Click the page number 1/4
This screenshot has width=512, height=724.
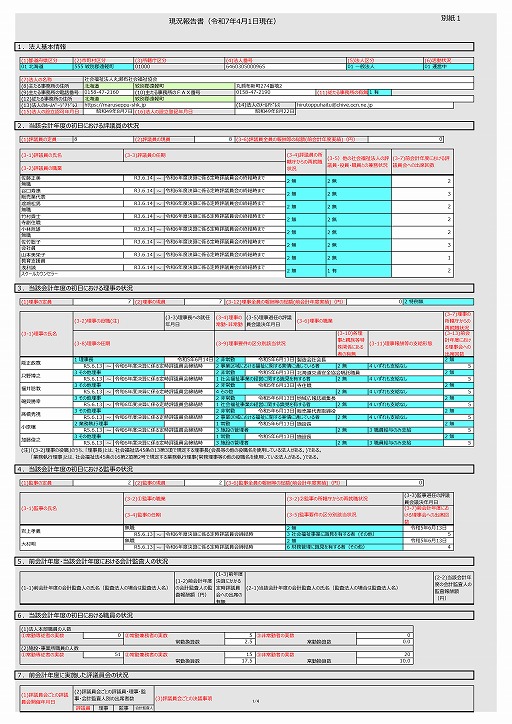pos(256,701)
